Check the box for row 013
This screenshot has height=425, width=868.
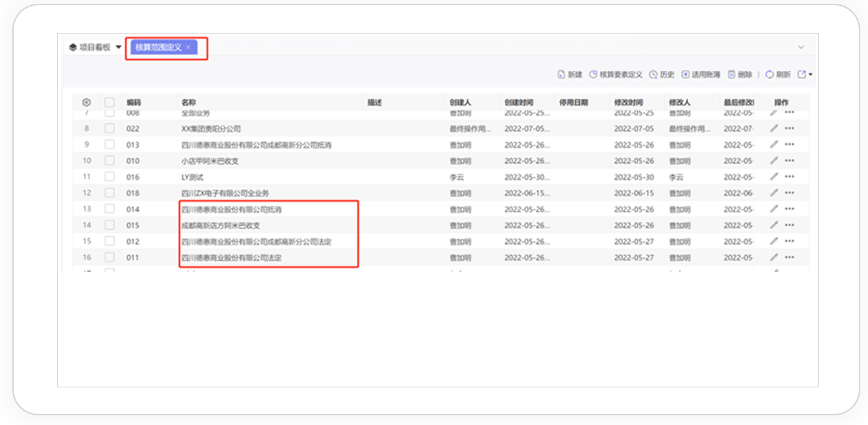coord(110,145)
